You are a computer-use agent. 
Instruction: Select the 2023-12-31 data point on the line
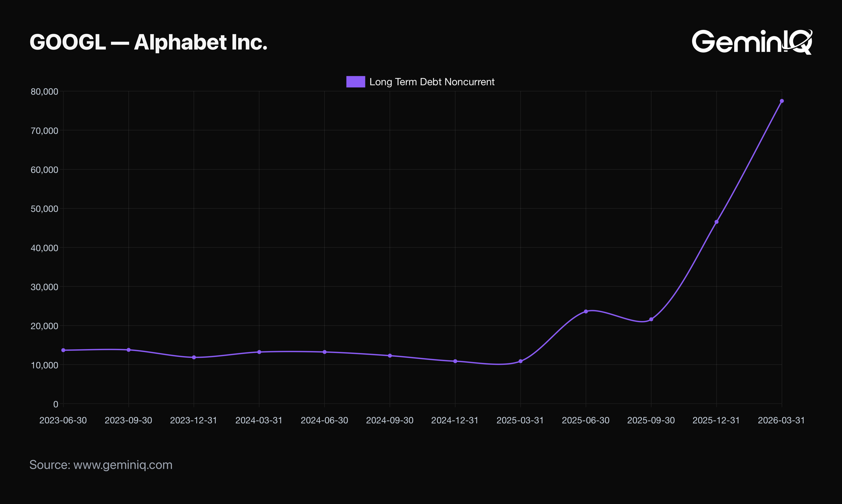[194, 357]
